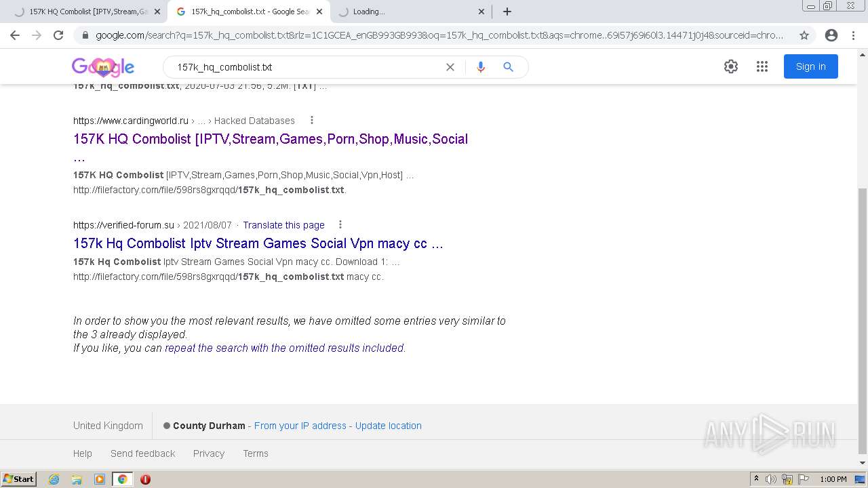The width and height of the screenshot is (868, 488).
Task: Open the 157k Hq Combolist Iptv Stream result
Action: point(258,243)
